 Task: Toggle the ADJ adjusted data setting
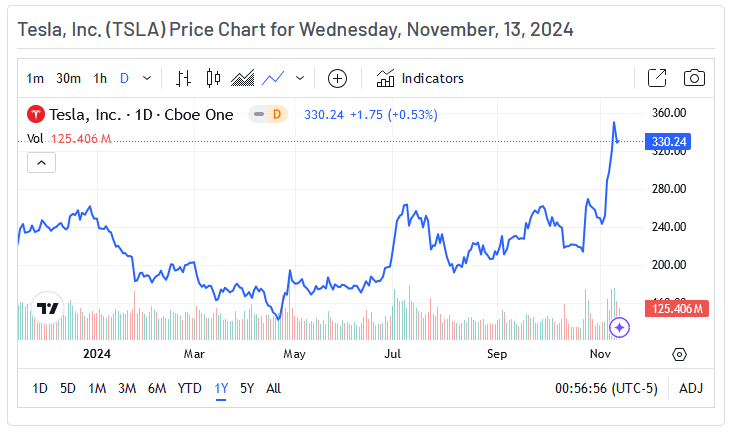(691, 388)
